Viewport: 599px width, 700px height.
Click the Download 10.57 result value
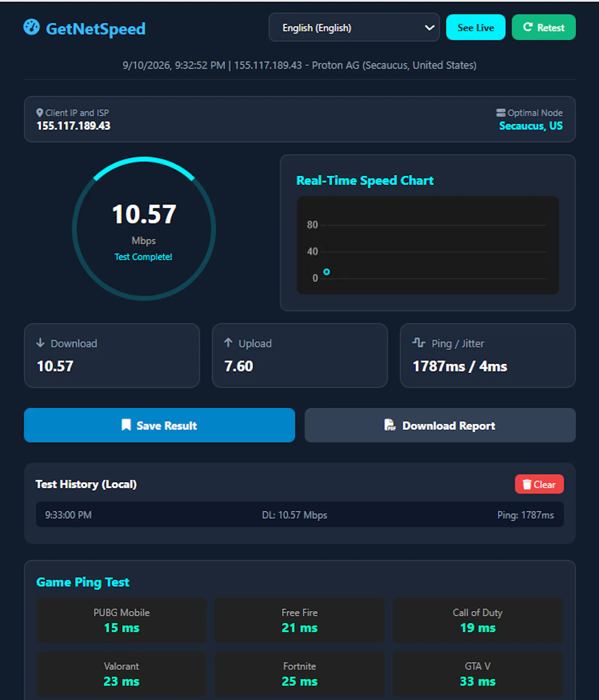pyautogui.click(x=55, y=366)
